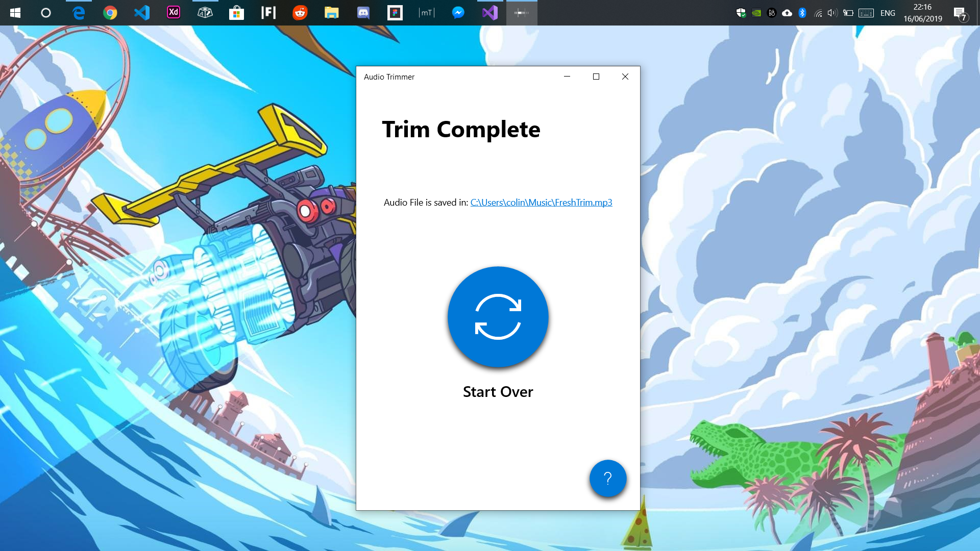Maximize the Audio Trimmer window
This screenshot has width=980, height=551.
pyautogui.click(x=596, y=77)
